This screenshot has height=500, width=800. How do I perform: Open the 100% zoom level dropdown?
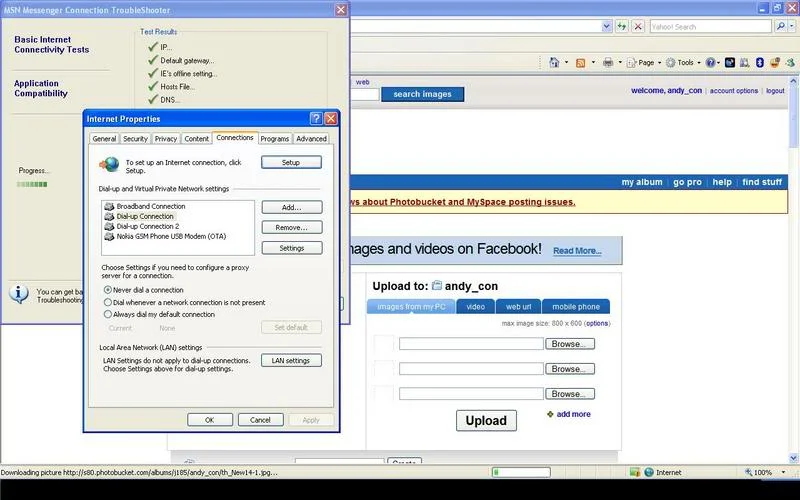tap(783, 472)
